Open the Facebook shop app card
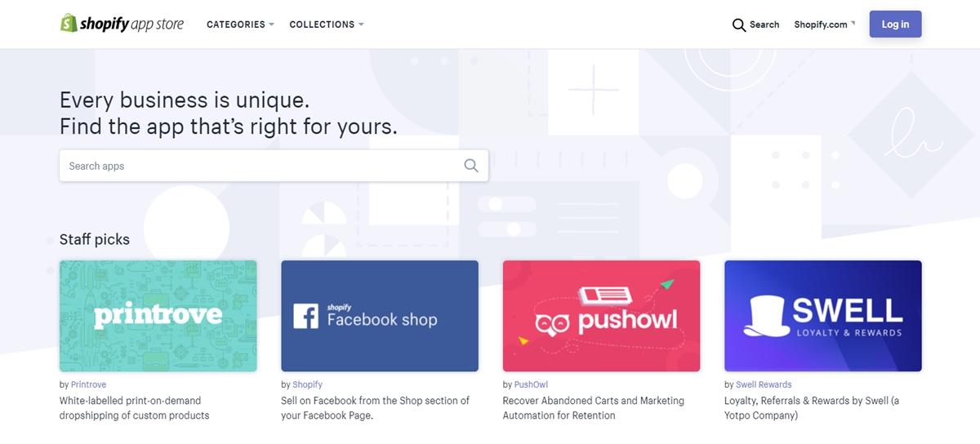Viewport: 980px width, 444px height. pyautogui.click(x=380, y=316)
